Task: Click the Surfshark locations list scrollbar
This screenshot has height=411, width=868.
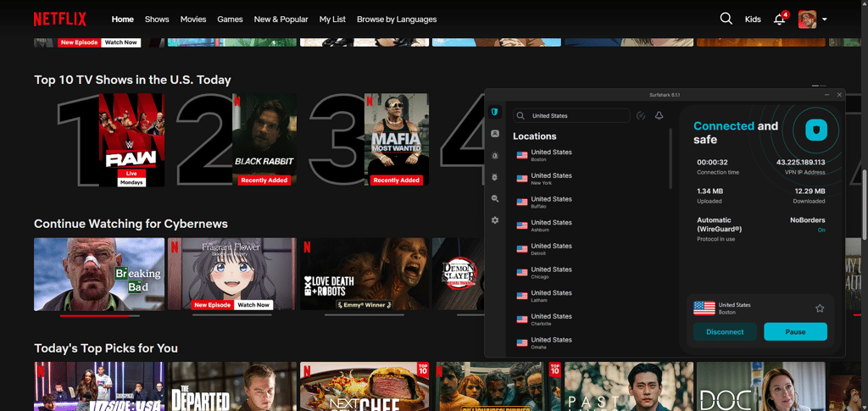Action: (671, 158)
